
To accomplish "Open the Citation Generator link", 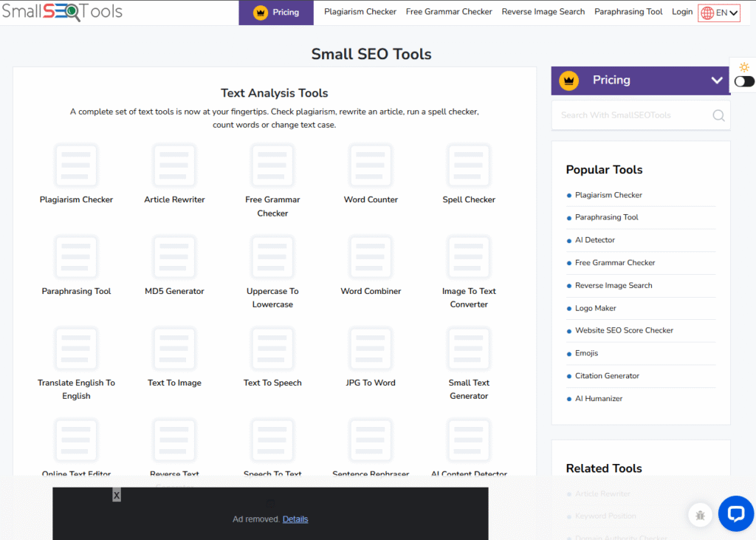I will click(607, 376).
